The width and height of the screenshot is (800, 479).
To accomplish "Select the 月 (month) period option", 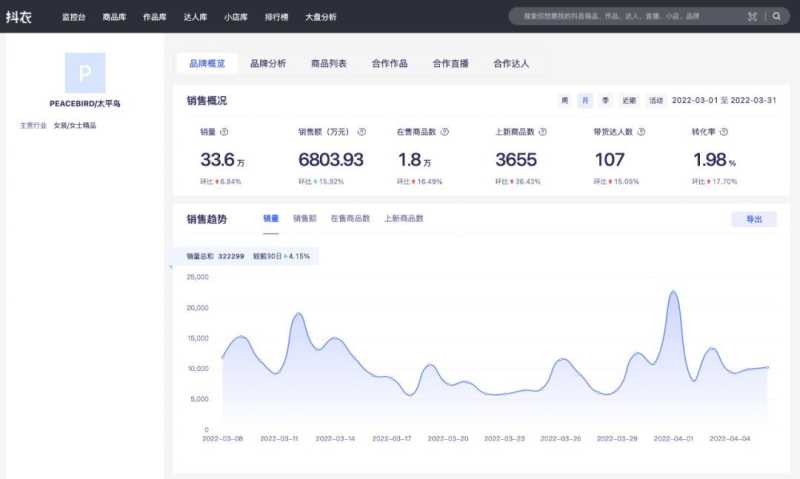I will (585, 100).
